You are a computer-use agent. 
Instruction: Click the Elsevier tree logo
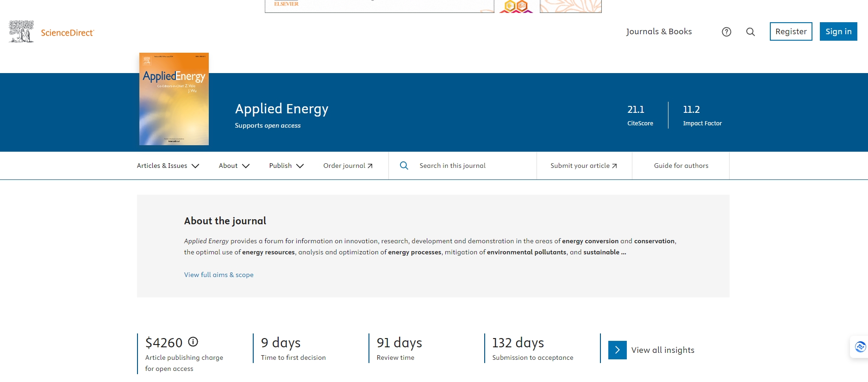tap(21, 31)
